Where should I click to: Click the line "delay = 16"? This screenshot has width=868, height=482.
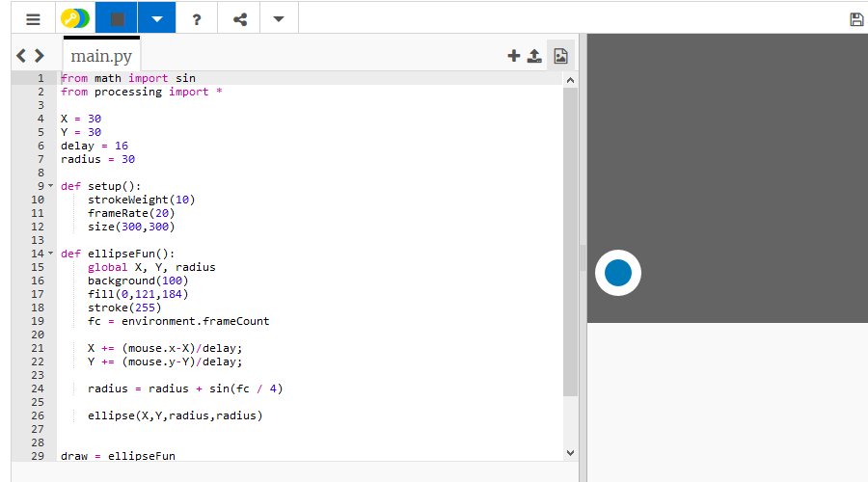point(95,146)
